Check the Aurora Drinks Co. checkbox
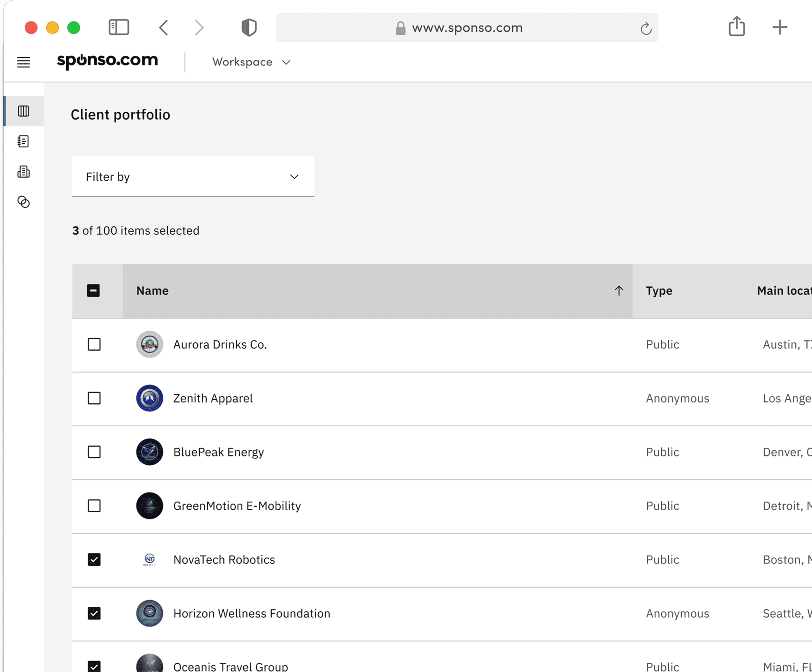812x672 pixels. (x=94, y=345)
